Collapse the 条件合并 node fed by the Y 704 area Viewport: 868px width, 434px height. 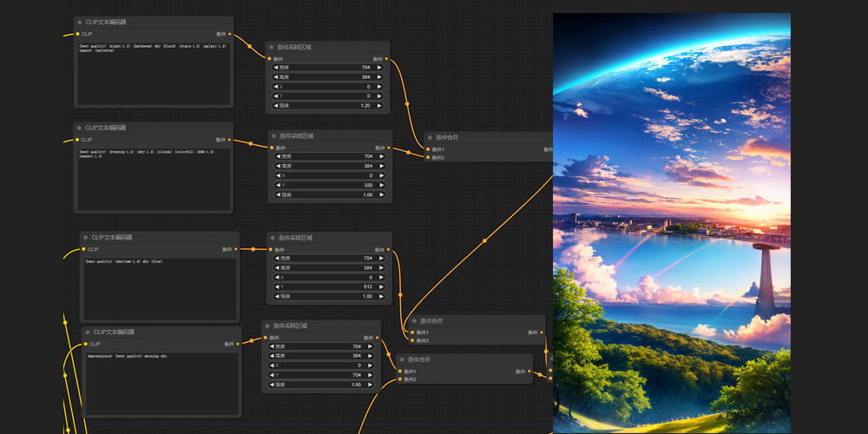coord(403,360)
